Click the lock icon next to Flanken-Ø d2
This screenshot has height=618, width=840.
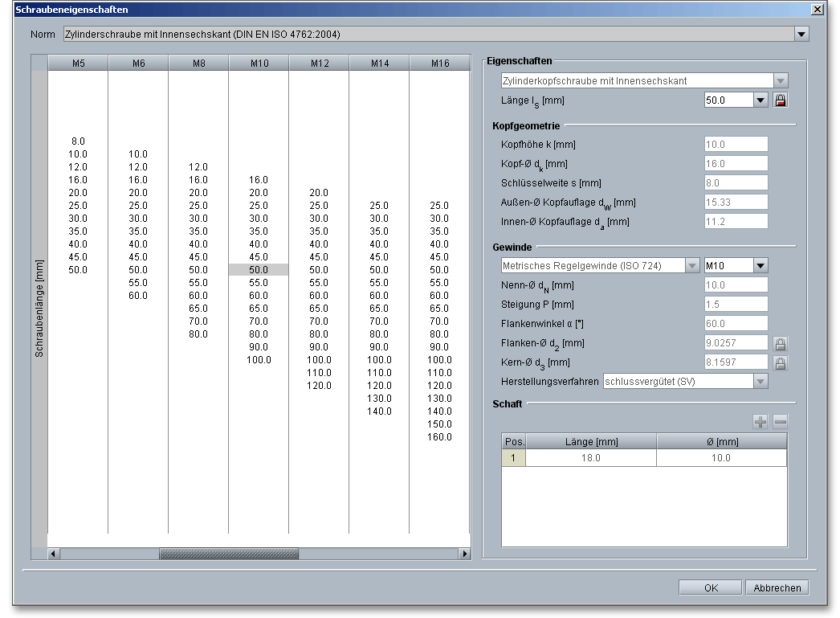[780, 344]
